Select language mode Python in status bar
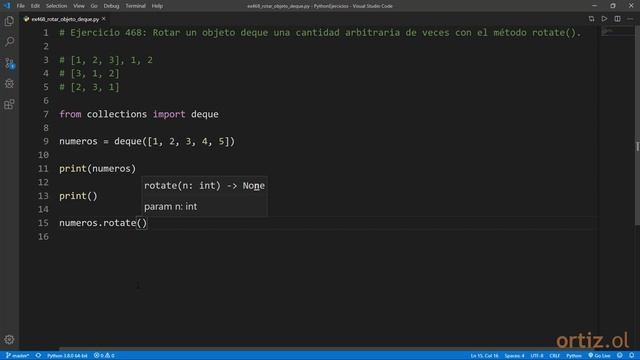Viewport: 640px width, 360px height. pyautogui.click(x=573, y=356)
